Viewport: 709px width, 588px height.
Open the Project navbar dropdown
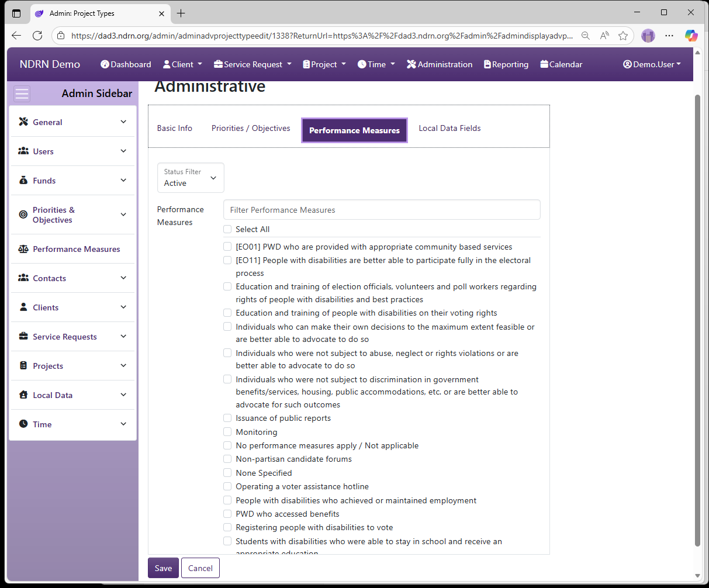324,64
